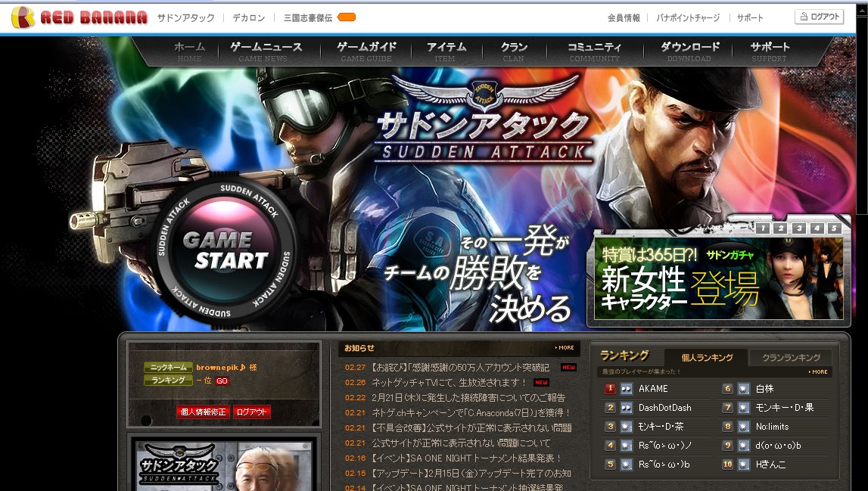868x491 pixels.
Task: Open the ダウンロード DOWNLOAD menu
Action: point(689,52)
